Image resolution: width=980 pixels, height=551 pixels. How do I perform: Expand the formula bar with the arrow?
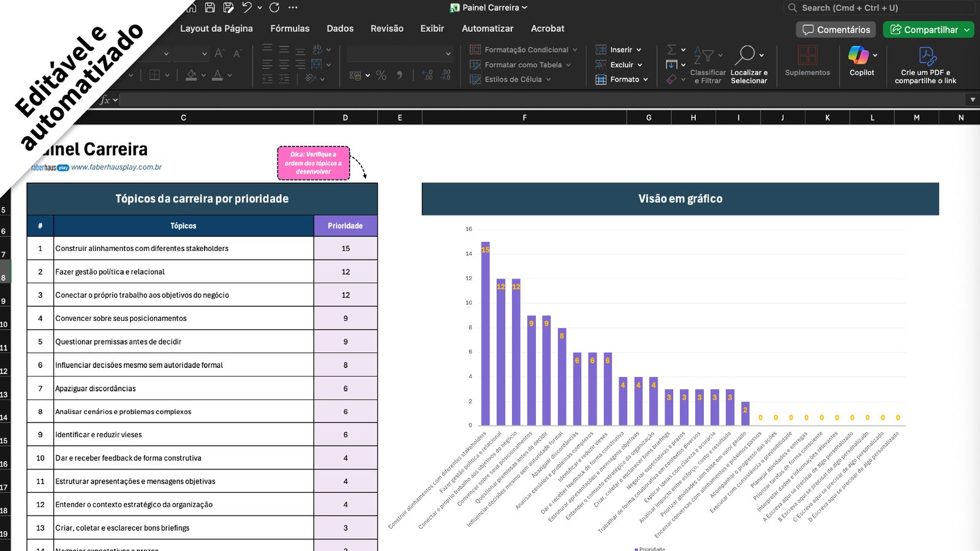[972, 99]
